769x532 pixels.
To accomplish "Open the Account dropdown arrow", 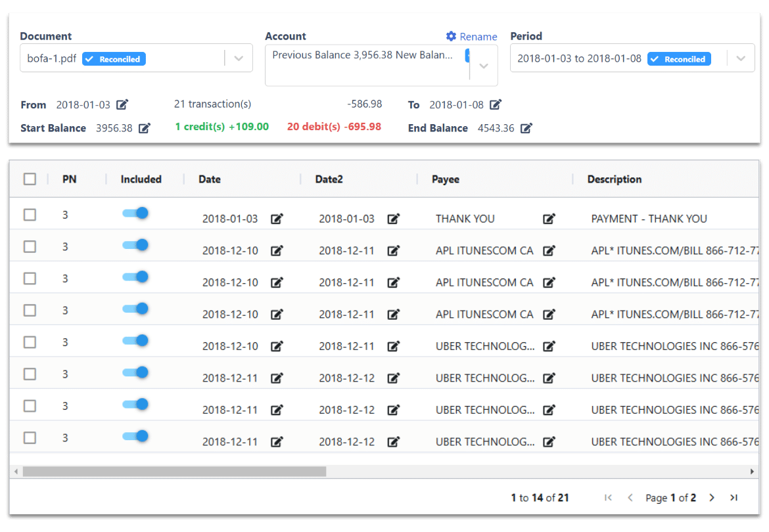I will pyautogui.click(x=484, y=66).
